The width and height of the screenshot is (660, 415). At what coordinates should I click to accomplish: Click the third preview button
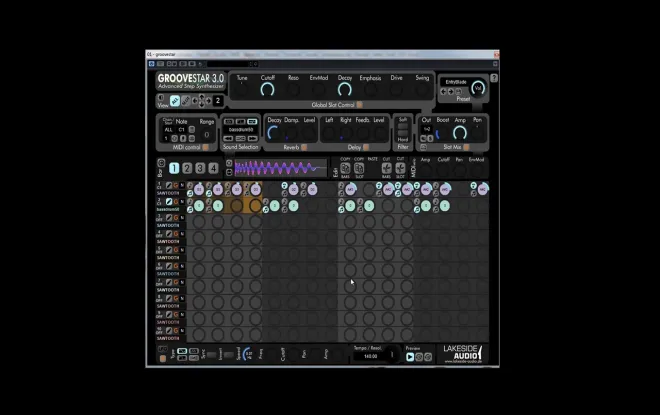coord(428,357)
